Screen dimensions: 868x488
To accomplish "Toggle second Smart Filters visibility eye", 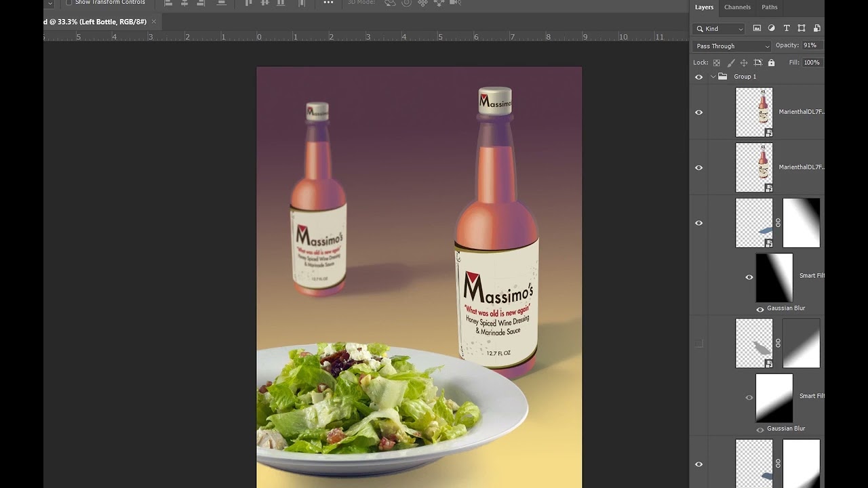I will (749, 397).
